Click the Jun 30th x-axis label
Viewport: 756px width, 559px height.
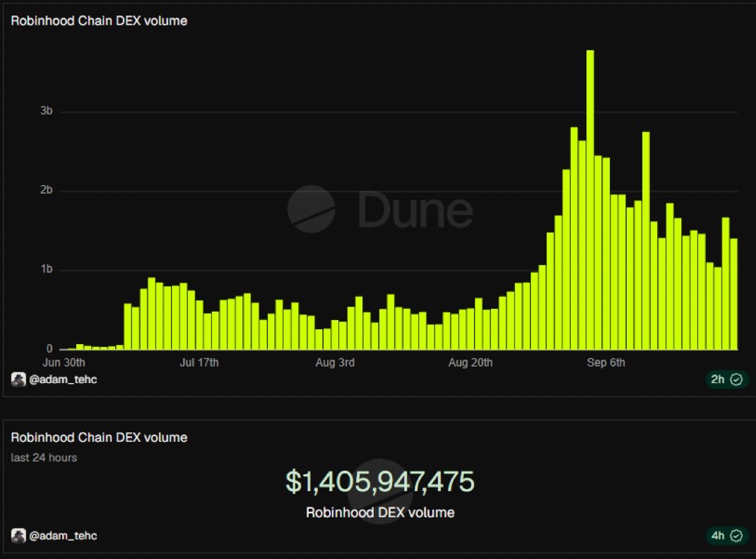point(64,363)
